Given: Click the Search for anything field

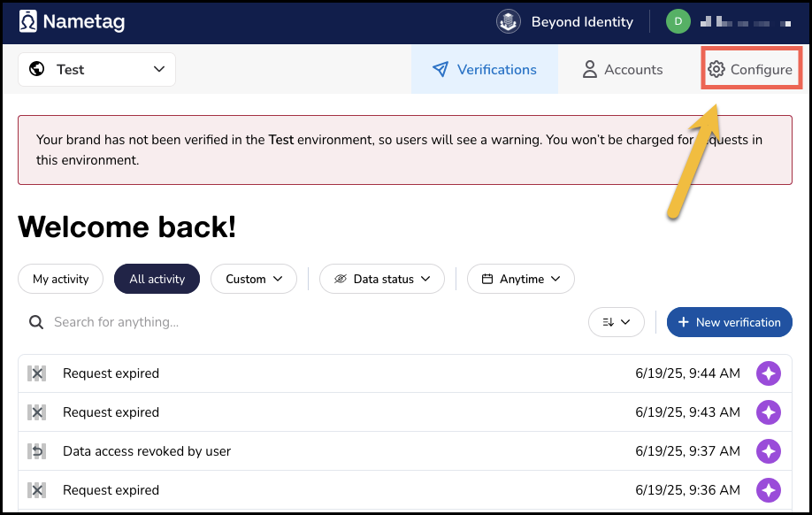Looking at the screenshot, I should 301,322.
